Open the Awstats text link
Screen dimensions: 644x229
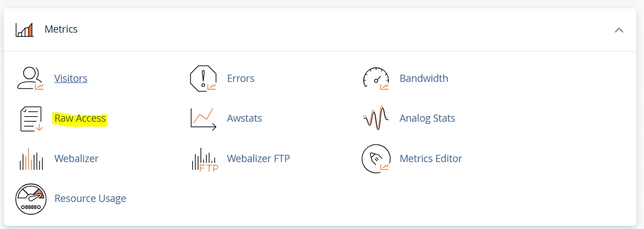(244, 118)
